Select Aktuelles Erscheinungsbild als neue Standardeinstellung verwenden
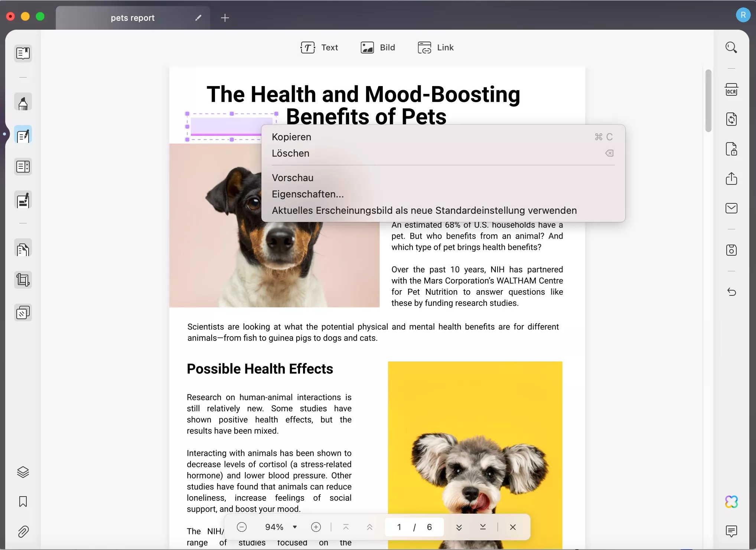 pyautogui.click(x=443, y=210)
